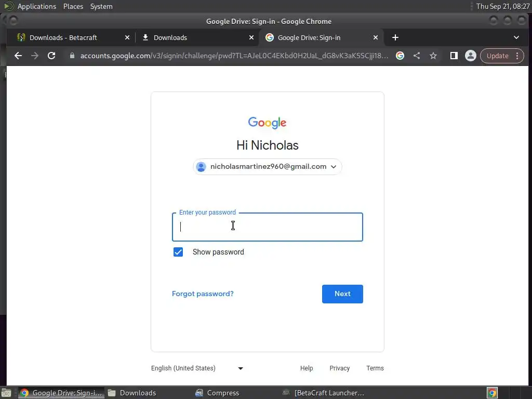Go back to the previous page
Image resolution: width=532 pixels, height=399 pixels.
pyautogui.click(x=18, y=56)
